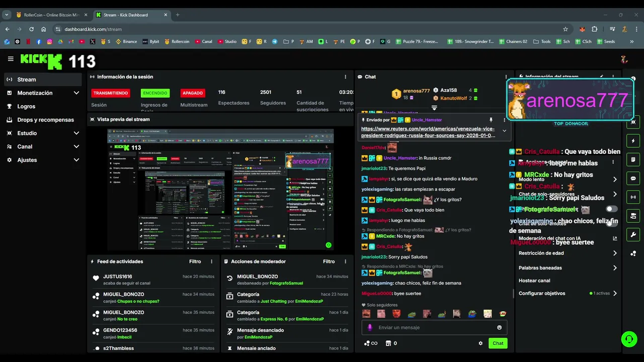The image size is (644, 362).
Task: Open the profile avatar at the top right
Action: point(624,59)
